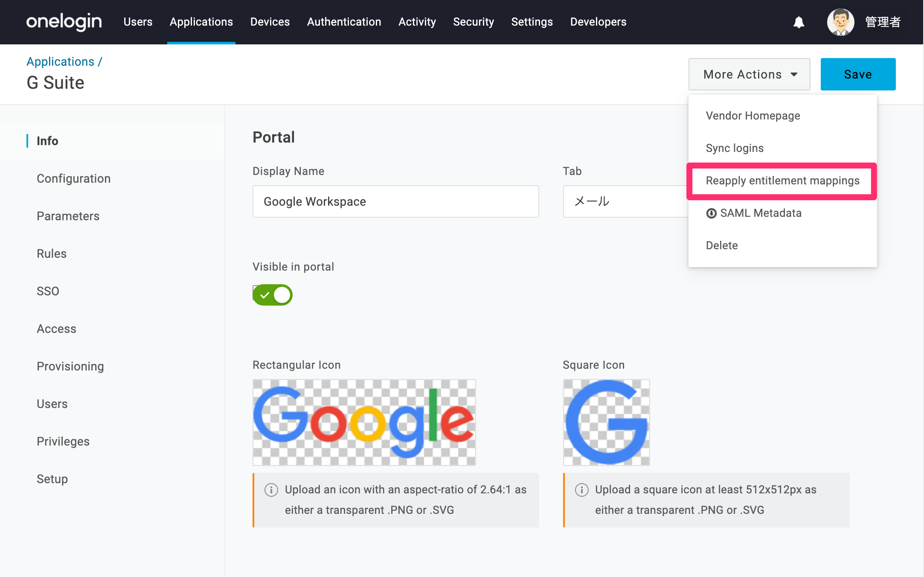Click the Visible in portal label
Screen dimensions: 924x577
click(293, 267)
